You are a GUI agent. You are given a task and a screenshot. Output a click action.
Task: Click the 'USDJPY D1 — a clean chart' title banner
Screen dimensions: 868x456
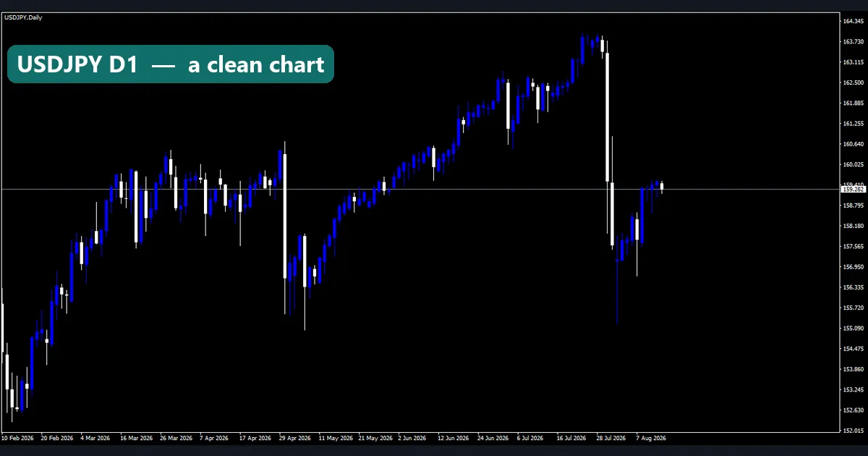[x=171, y=64]
